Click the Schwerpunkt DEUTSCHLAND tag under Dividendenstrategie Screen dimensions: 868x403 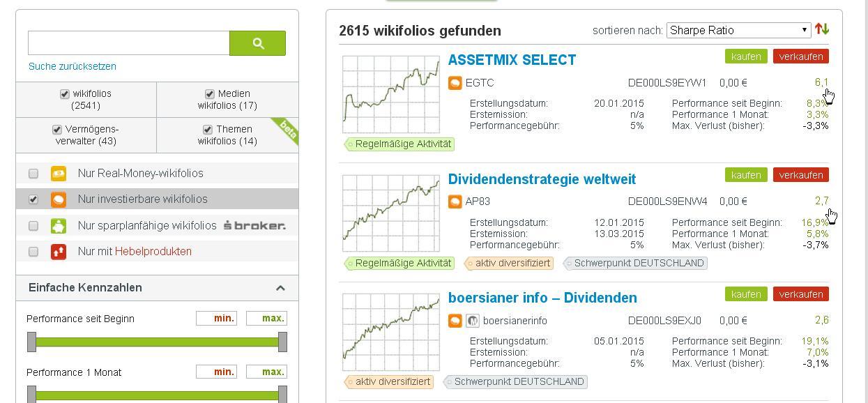point(636,264)
